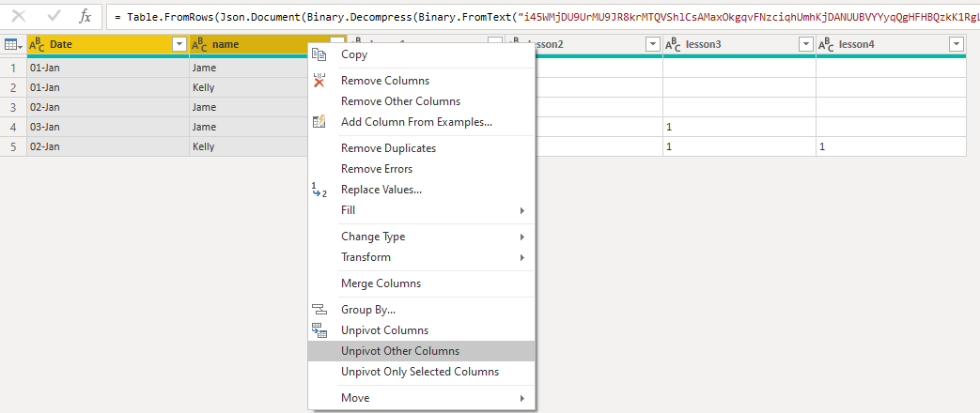The width and height of the screenshot is (980, 413).
Task: Click the formula bar confirm checkmark icon
Action: 54,16
